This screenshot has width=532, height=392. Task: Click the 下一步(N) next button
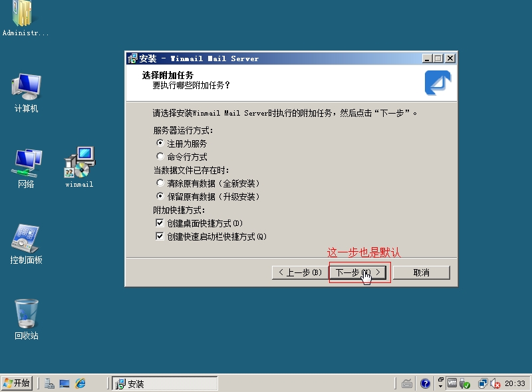[x=358, y=272]
